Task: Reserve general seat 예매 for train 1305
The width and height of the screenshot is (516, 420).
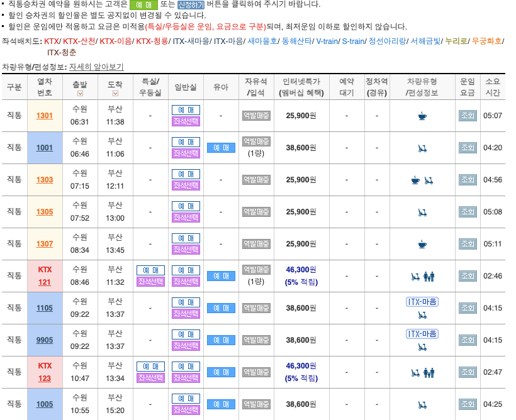Action: 186,206
